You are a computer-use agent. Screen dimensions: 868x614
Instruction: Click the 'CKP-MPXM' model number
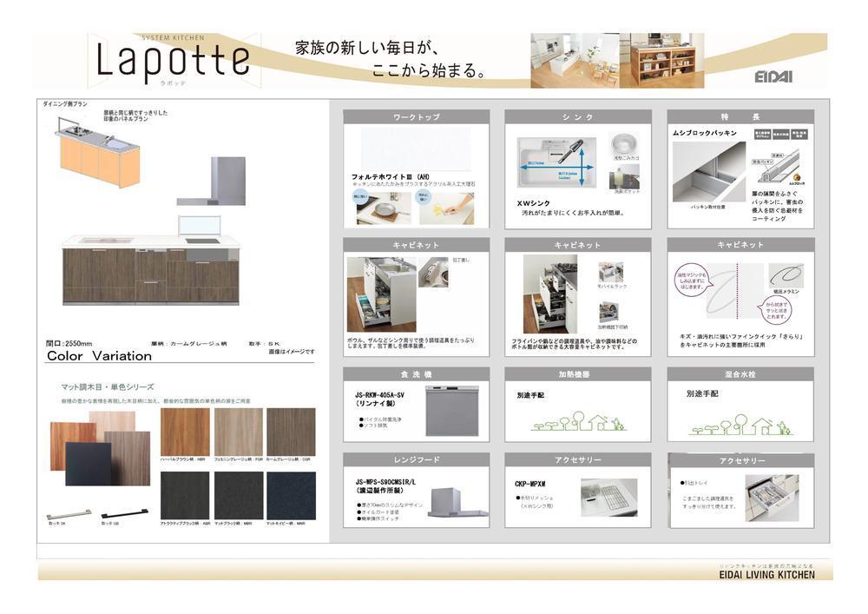coord(530,484)
